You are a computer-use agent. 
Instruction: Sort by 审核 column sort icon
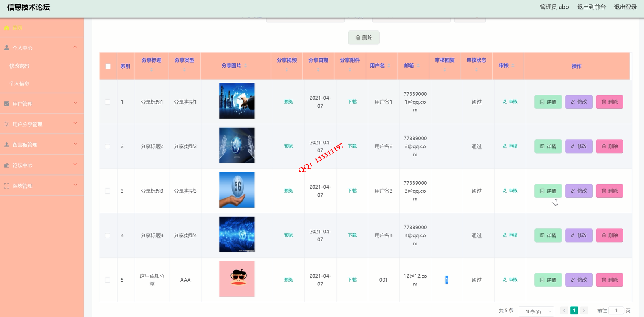(513, 66)
